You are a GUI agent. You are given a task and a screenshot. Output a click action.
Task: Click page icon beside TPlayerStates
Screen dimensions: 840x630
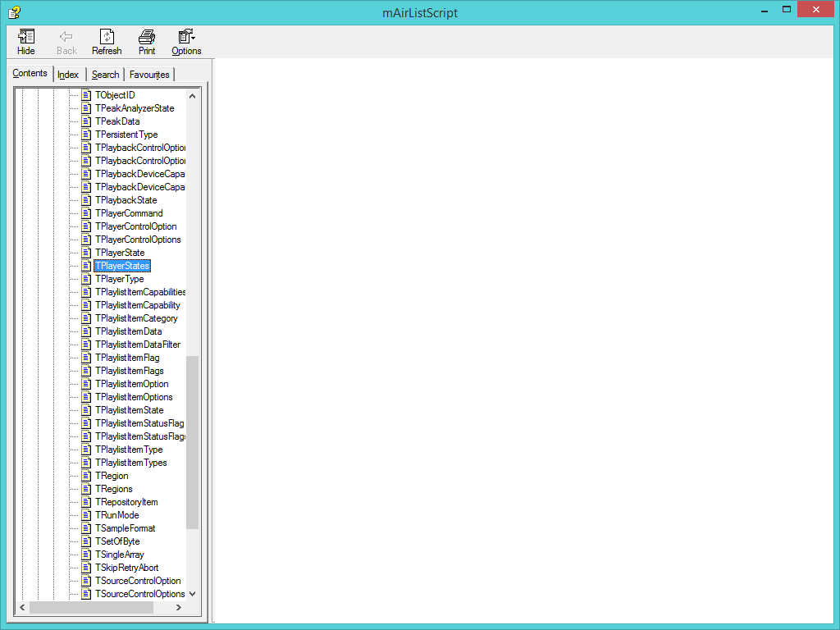click(x=86, y=266)
